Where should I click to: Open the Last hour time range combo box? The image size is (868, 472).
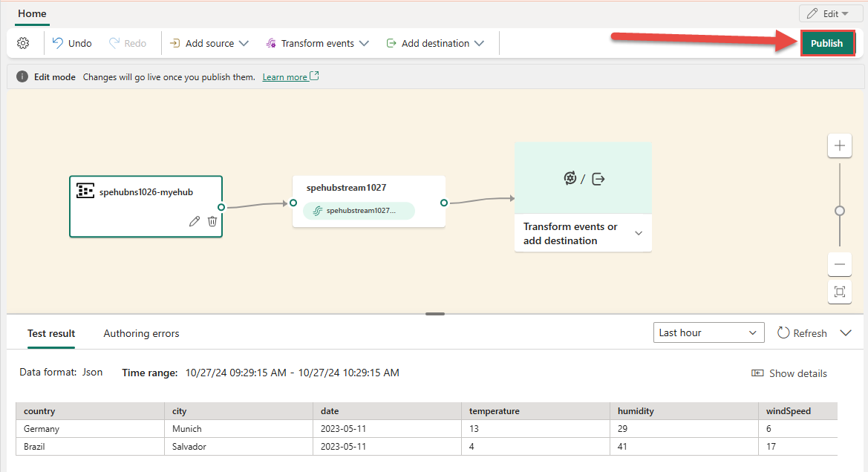pos(708,332)
